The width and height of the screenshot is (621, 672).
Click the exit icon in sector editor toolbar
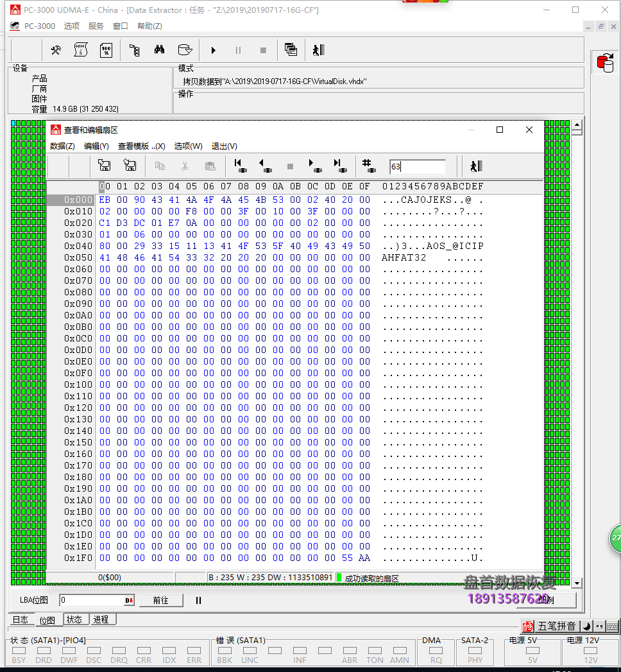tap(476, 166)
